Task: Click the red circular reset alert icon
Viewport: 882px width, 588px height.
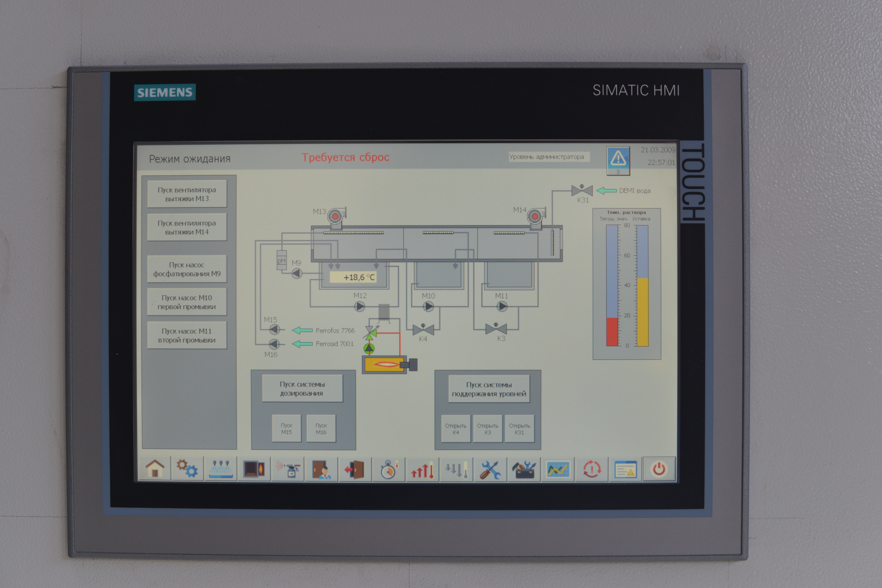Action: click(x=592, y=469)
